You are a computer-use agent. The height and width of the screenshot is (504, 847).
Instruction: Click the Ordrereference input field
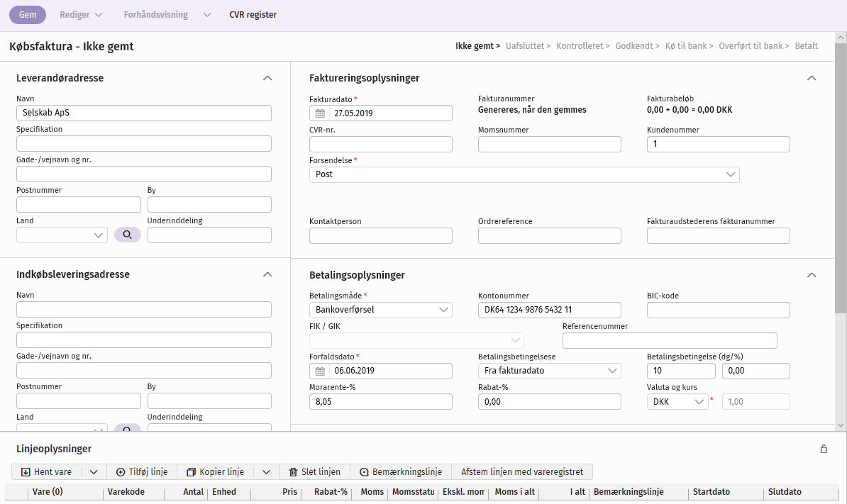coord(549,236)
